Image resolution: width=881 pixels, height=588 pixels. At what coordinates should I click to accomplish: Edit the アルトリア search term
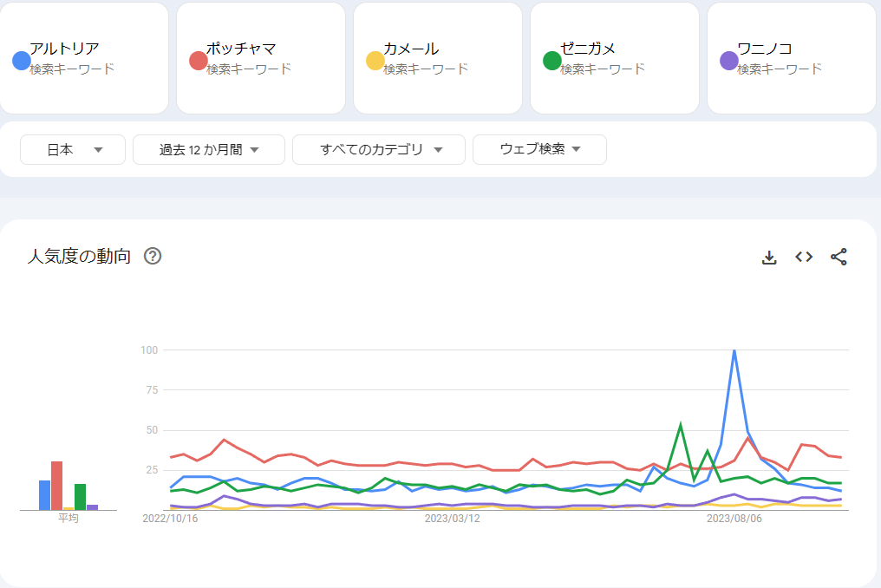pyautogui.click(x=65, y=49)
